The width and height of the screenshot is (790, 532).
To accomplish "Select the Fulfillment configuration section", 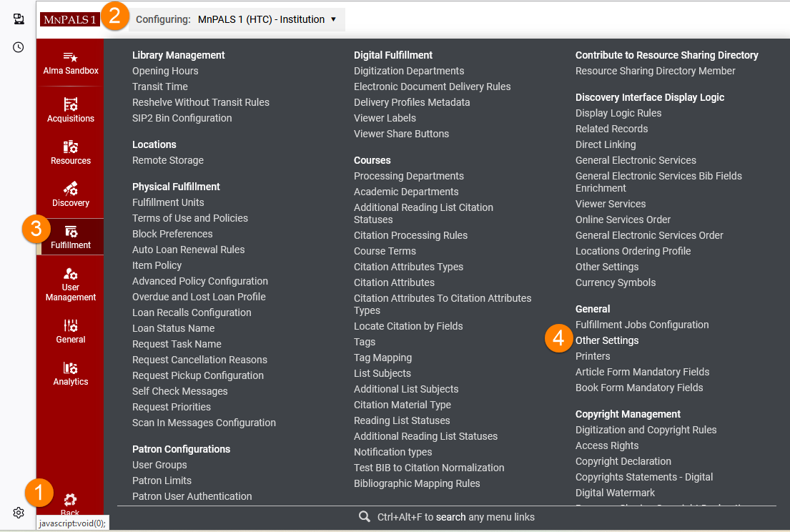I will tap(71, 237).
